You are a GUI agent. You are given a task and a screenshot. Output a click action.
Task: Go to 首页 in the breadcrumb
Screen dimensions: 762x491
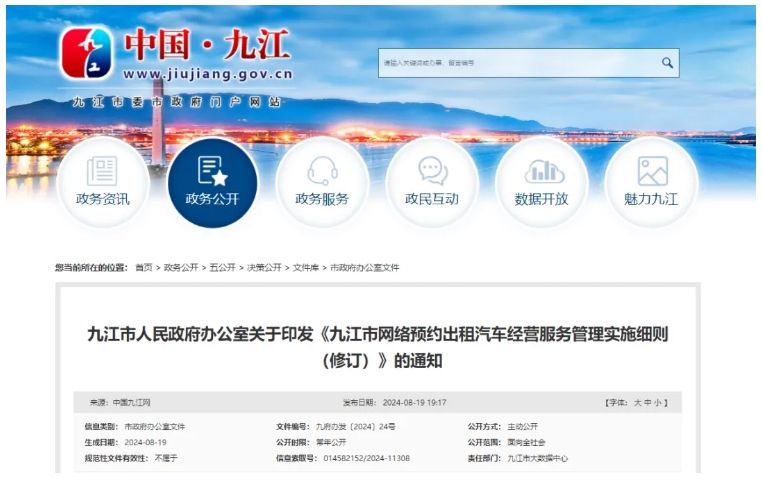coord(144,267)
